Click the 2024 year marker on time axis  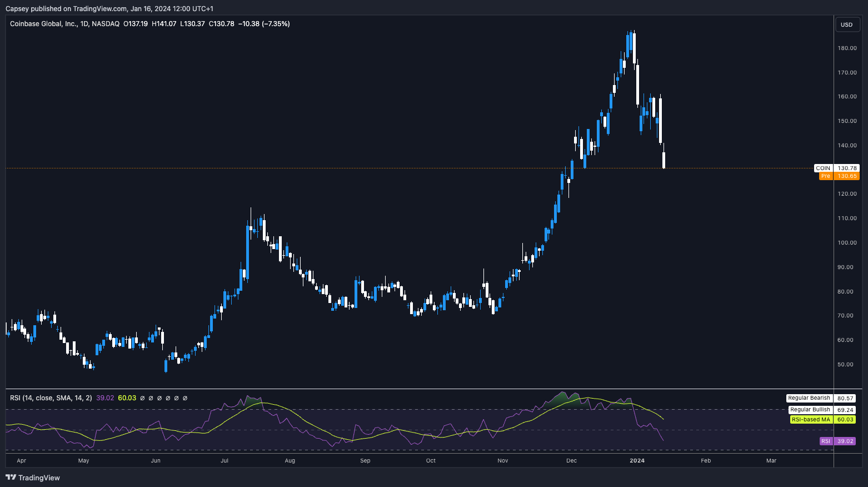point(637,461)
